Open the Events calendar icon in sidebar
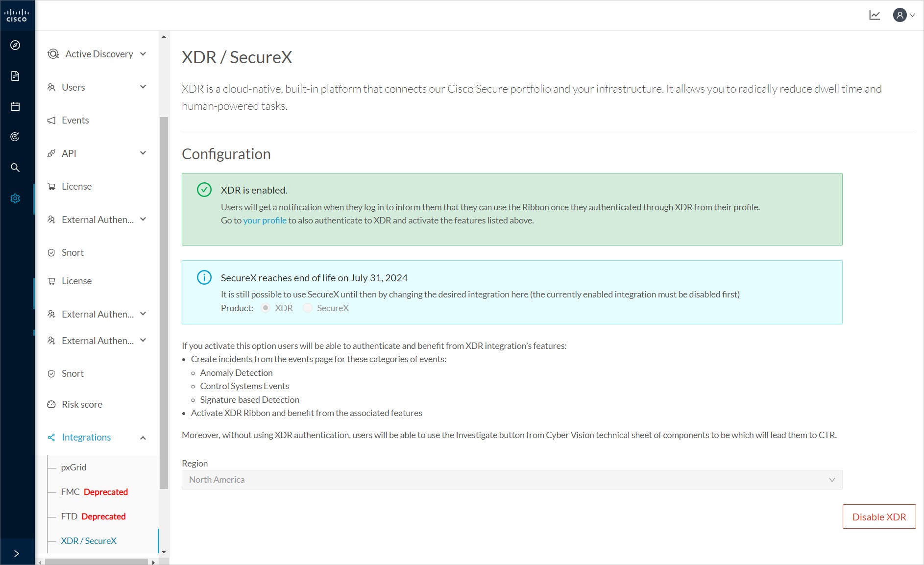This screenshot has width=924, height=565. point(15,106)
